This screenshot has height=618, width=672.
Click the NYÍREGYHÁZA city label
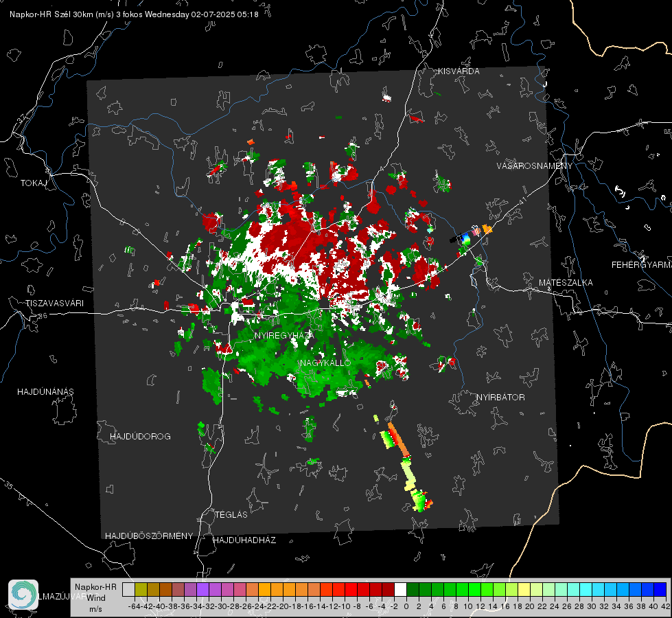coord(284,335)
